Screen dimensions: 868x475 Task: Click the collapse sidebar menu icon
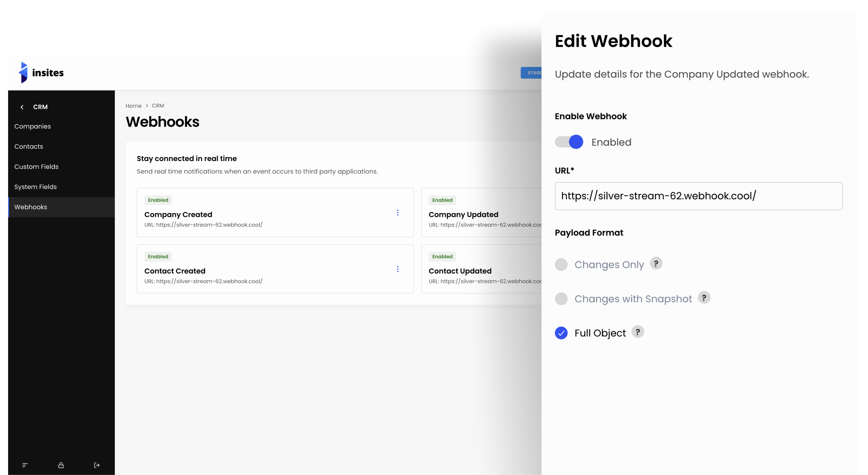tap(25, 465)
